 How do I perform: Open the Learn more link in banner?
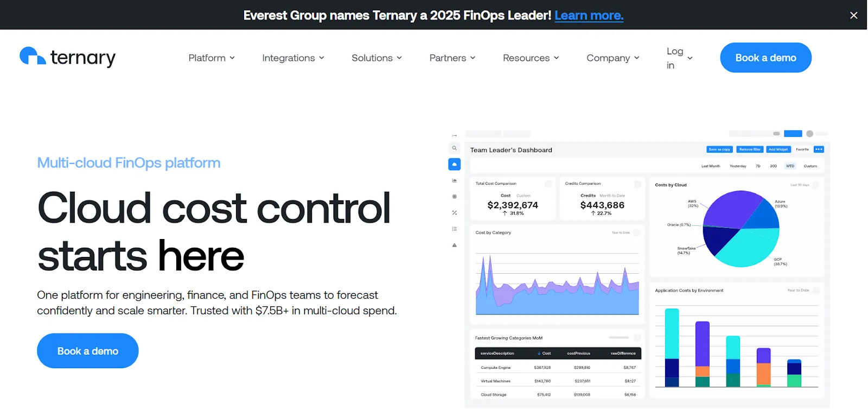(x=589, y=15)
